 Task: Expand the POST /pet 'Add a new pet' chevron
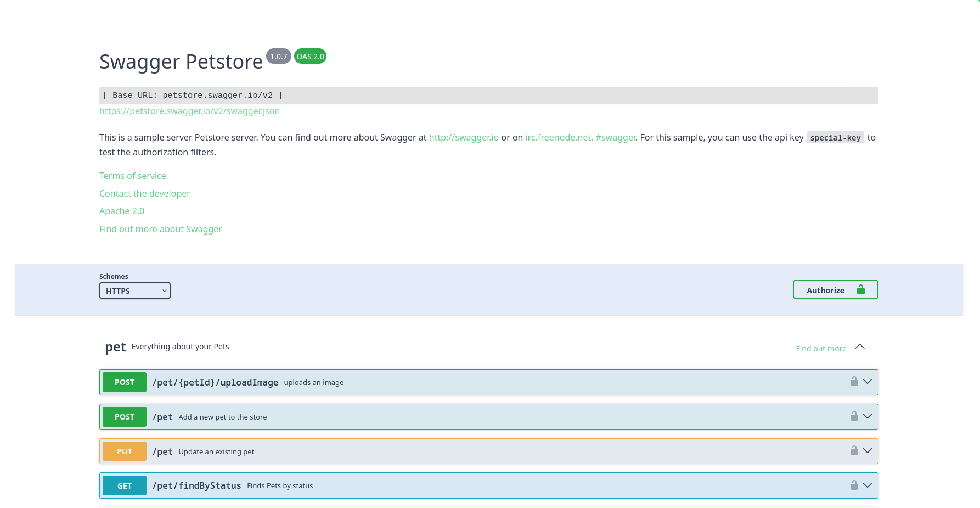point(868,416)
